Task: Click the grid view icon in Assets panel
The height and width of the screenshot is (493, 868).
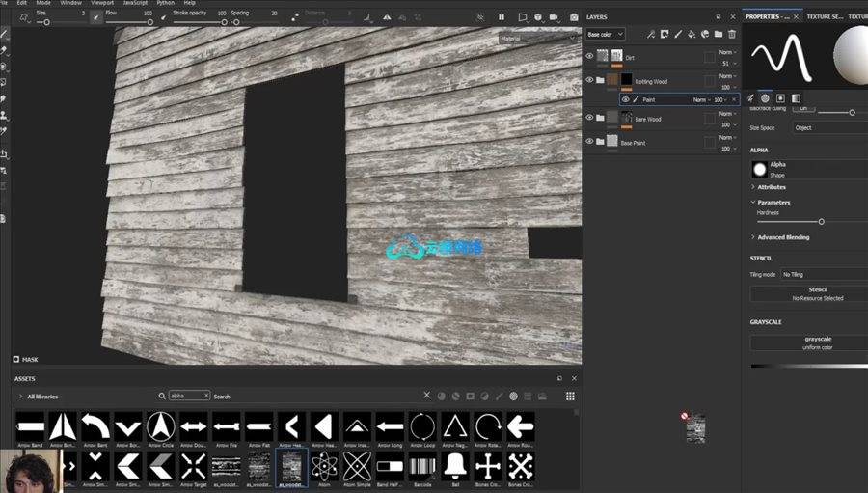Action: click(570, 397)
